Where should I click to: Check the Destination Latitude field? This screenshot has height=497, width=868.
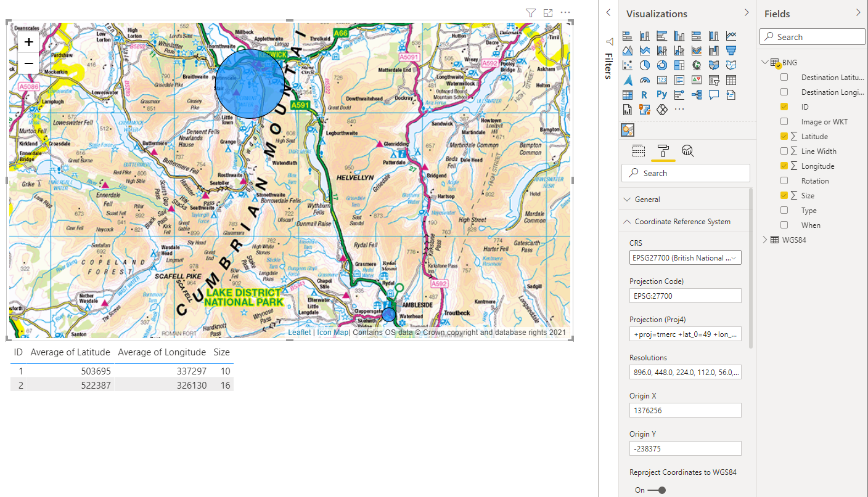tap(784, 78)
